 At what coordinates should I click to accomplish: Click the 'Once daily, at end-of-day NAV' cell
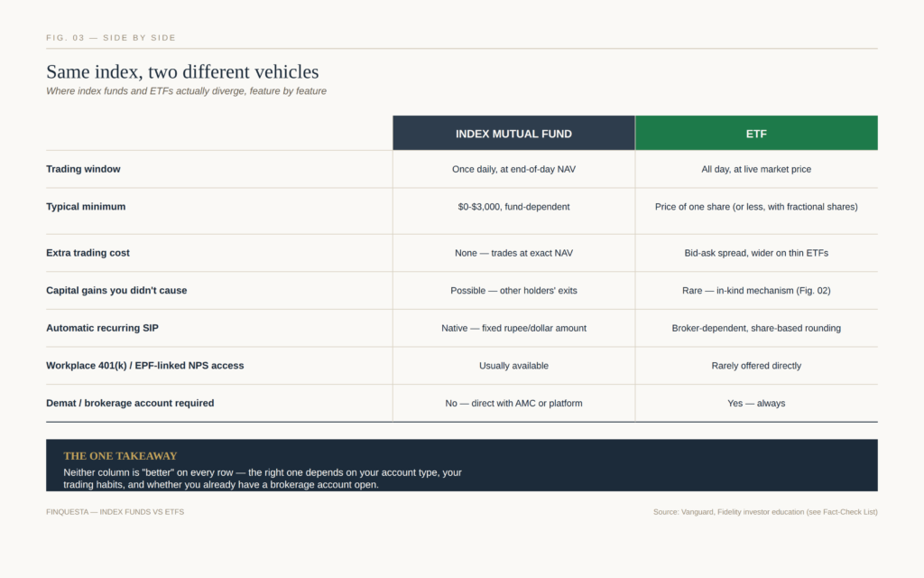click(513, 169)
